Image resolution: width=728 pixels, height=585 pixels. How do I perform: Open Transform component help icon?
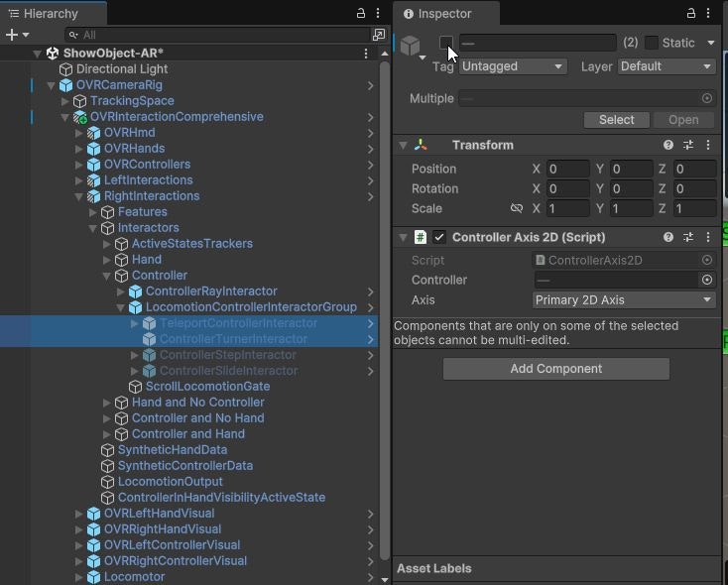pos(668,145)
